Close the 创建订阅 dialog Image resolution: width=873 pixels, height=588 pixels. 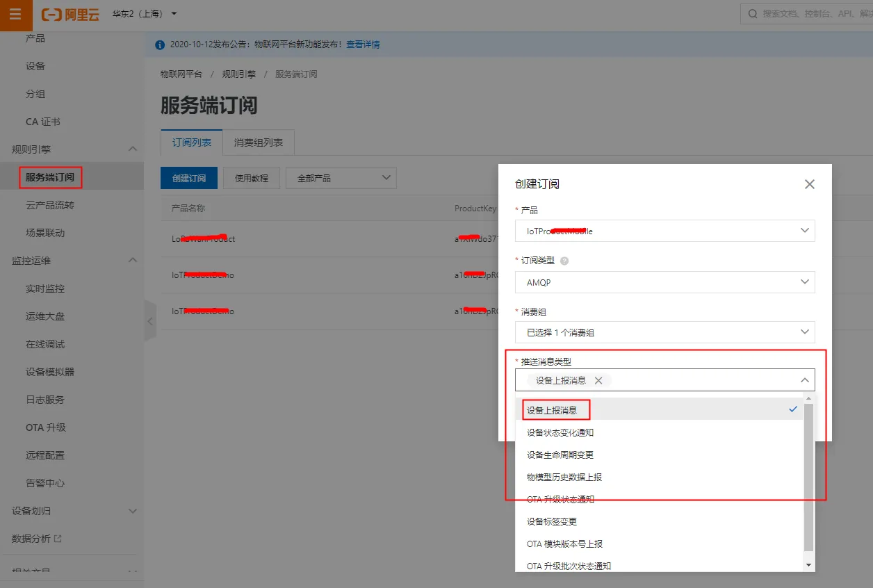pyautogui.click(x=809, y=184)
